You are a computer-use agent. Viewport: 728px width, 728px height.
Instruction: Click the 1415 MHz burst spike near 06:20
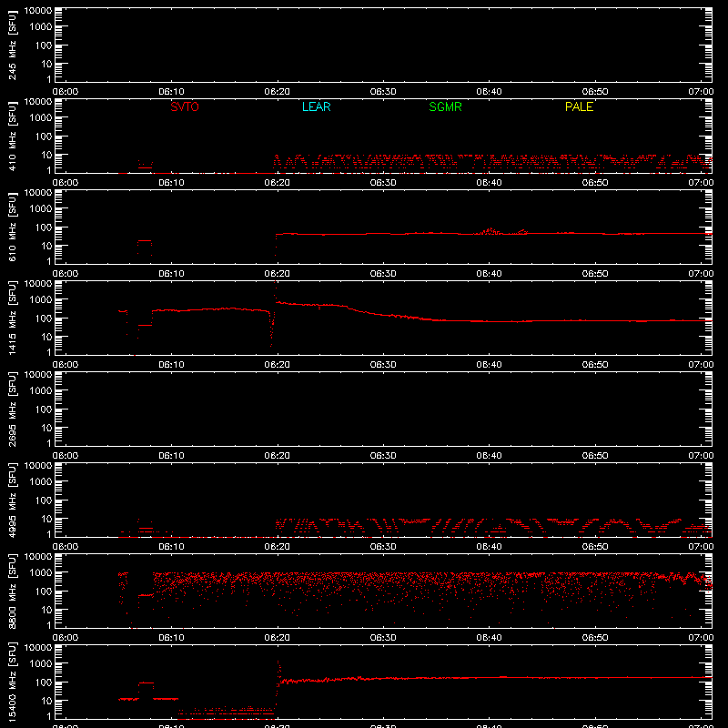point(276,291)
